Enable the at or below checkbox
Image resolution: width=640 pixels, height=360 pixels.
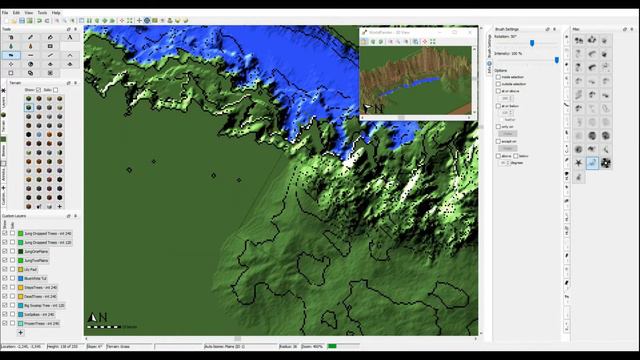498,106
